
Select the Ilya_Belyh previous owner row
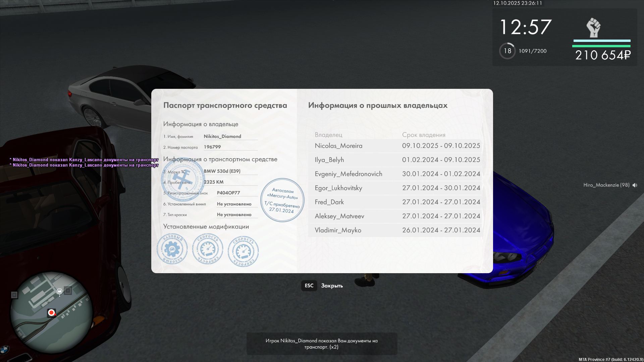click(395, 160)
